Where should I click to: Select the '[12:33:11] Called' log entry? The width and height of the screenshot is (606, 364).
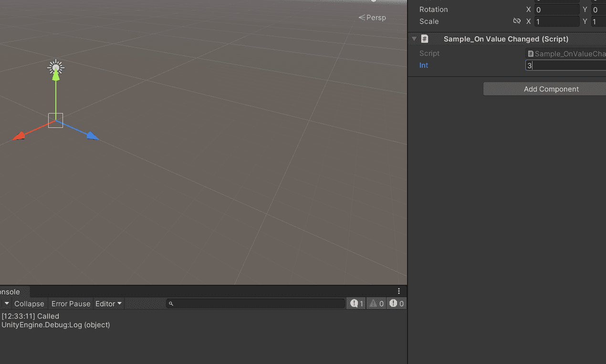[203, 321]
